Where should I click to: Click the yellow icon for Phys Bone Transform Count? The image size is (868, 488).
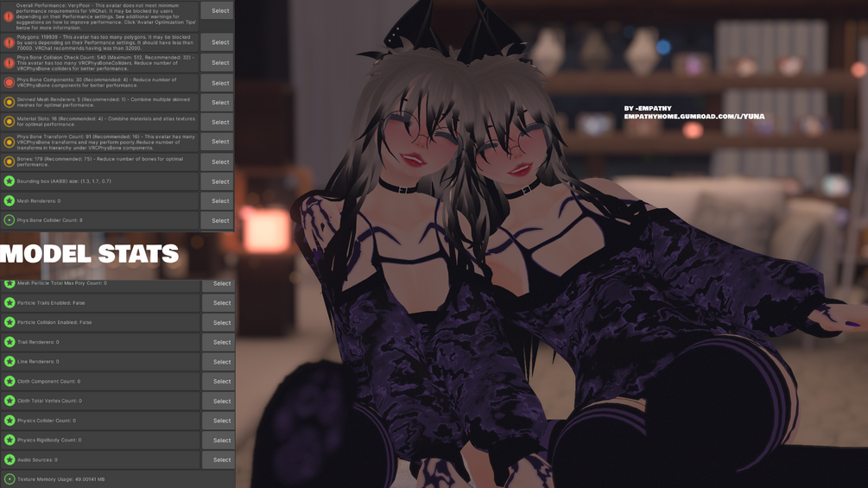9,143
